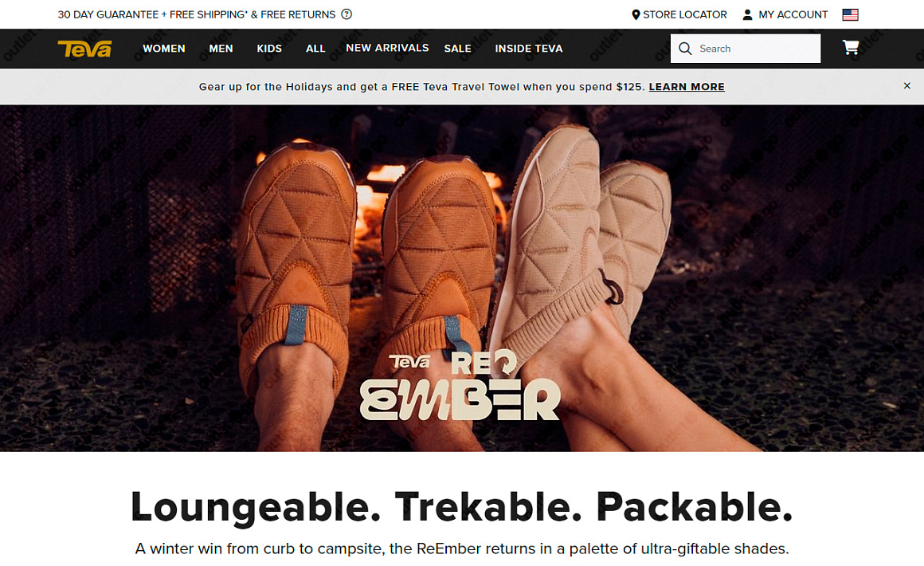Open the shopping cart icon

(851, 48)
